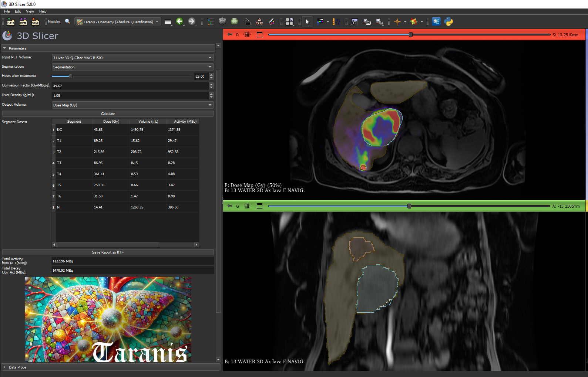Click the screenshot capture icon
This screenshot has width=588, height=377.
[x=355, y=21]
